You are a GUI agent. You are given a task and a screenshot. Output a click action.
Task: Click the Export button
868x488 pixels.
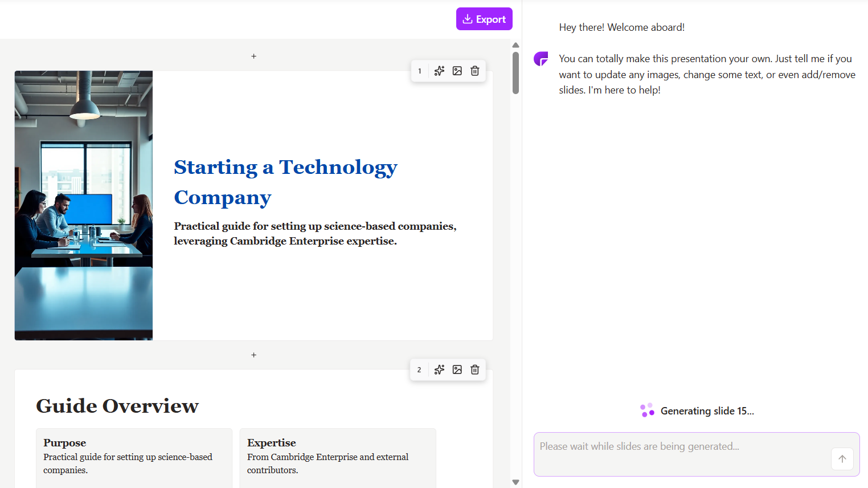coord(484,19)
